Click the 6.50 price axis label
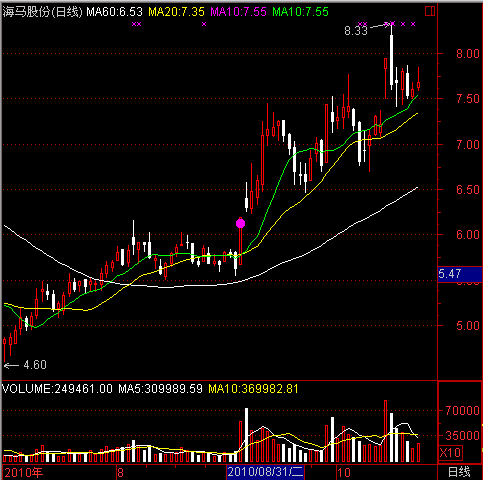The width and height of the screenshot is (483, 480). click(x=468, y=190)
